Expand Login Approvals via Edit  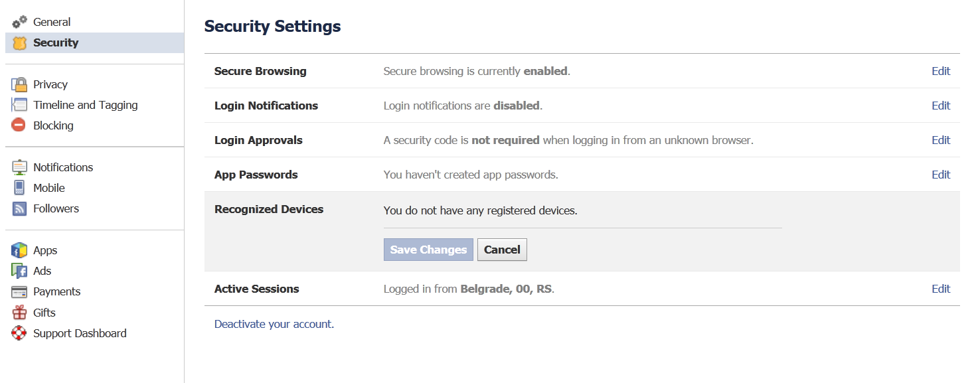tap(941, 140)
